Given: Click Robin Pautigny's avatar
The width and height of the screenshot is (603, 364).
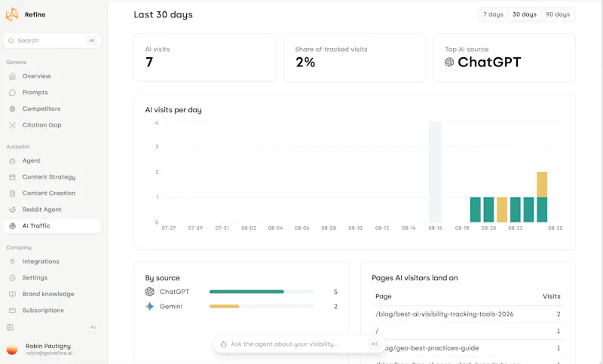Looking at the screenshot, I should pos(12,350).
